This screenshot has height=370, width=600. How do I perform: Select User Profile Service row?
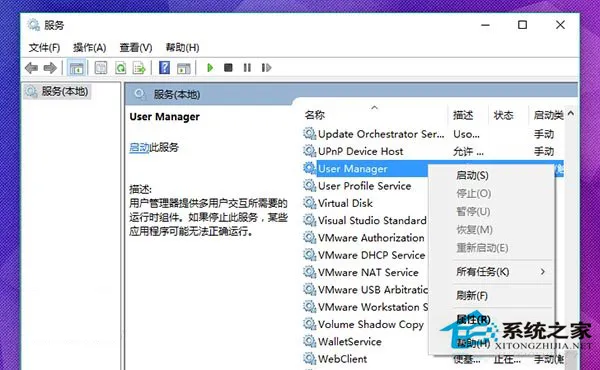point(365,186)
